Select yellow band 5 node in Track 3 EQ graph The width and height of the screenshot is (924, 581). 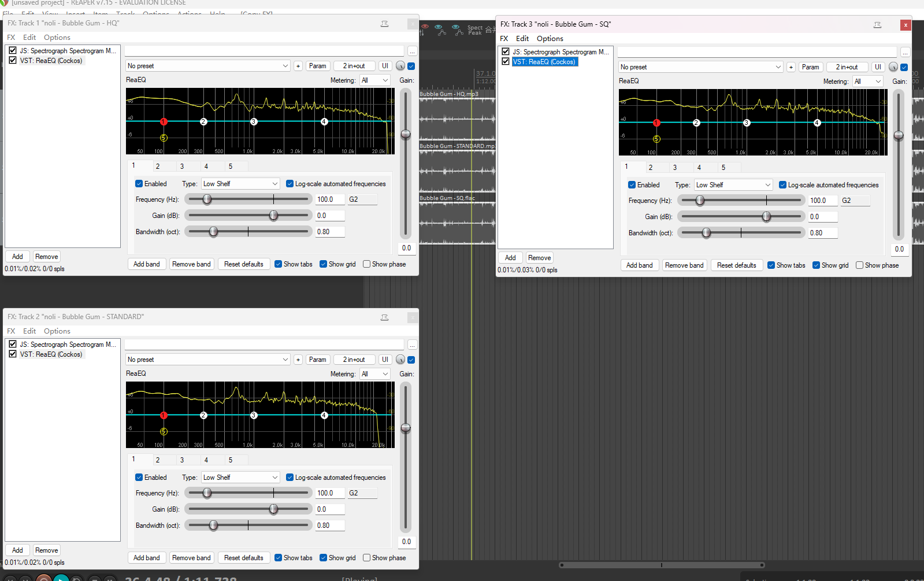656,139
